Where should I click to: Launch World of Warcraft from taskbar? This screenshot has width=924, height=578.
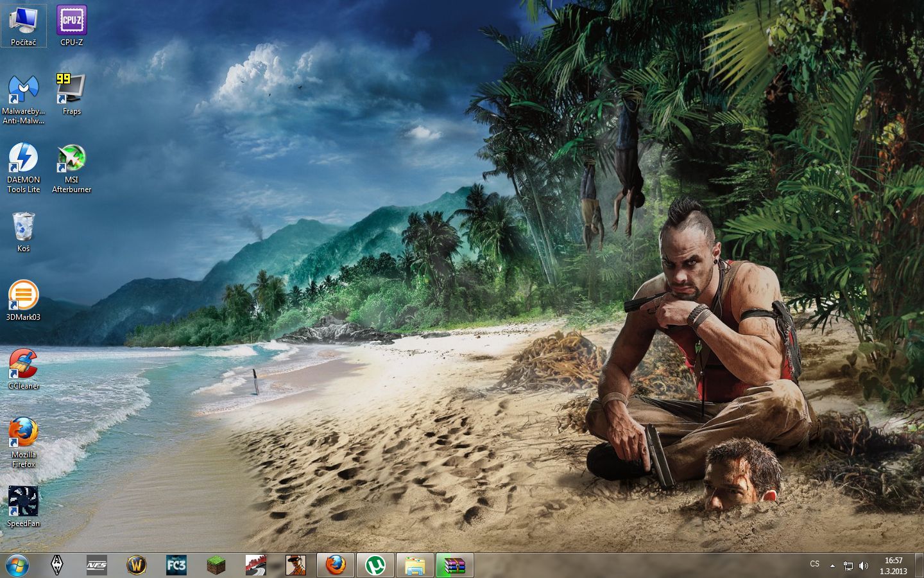(x=137, y=565)
